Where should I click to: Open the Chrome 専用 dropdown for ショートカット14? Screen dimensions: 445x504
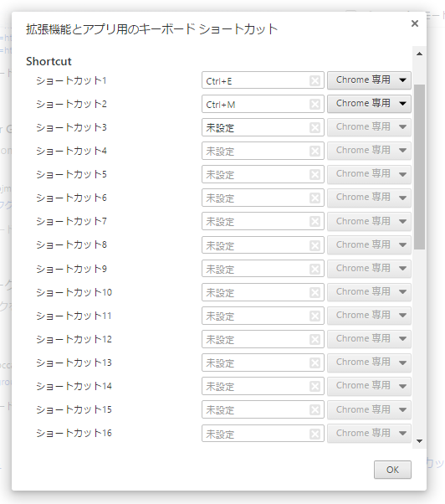pos(369,386)
